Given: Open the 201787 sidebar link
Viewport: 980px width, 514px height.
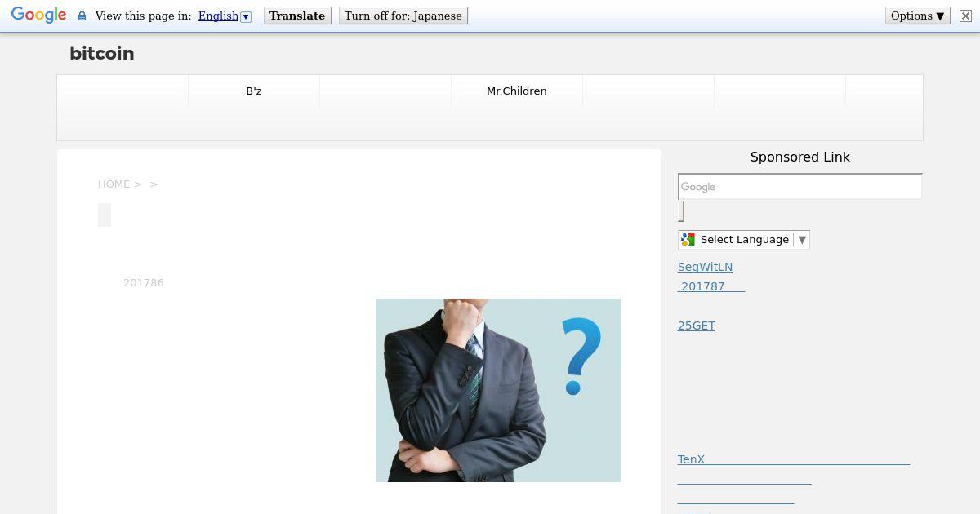Looking at the screenshot, I should 711,286.
